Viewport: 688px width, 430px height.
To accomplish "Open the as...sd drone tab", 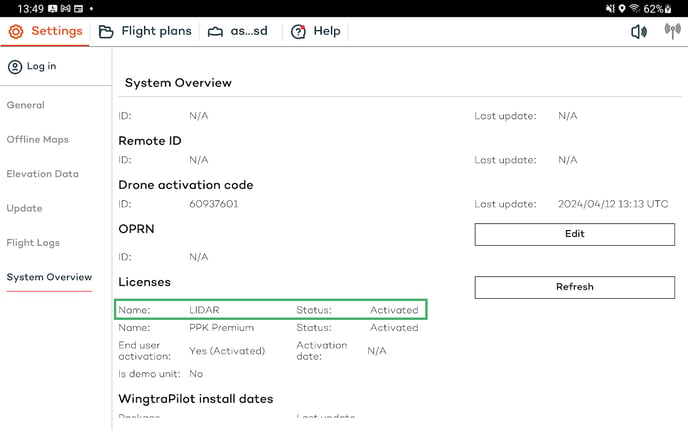I will pos(238,31).
